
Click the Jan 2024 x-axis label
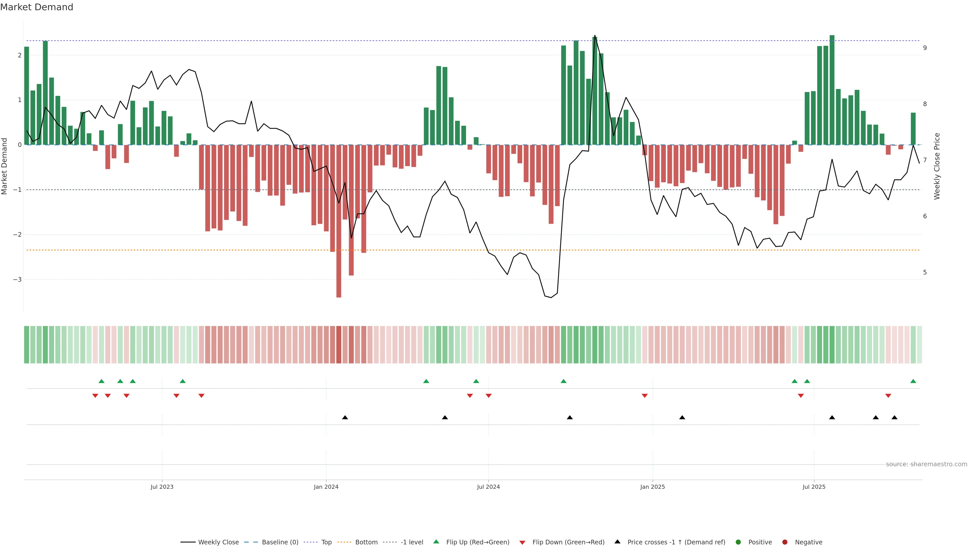326,487
